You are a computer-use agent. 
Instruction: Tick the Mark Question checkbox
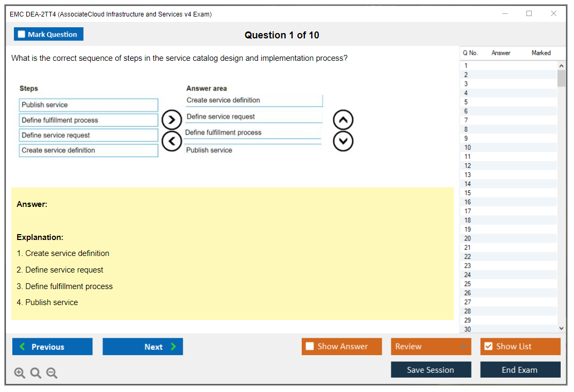(x=22, y=35)
